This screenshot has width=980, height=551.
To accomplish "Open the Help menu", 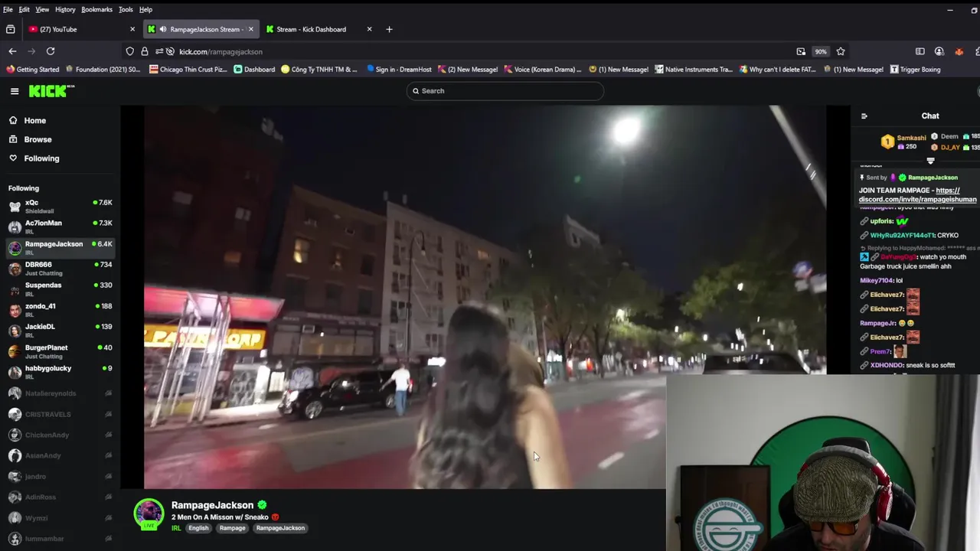I will coord(145,9).
